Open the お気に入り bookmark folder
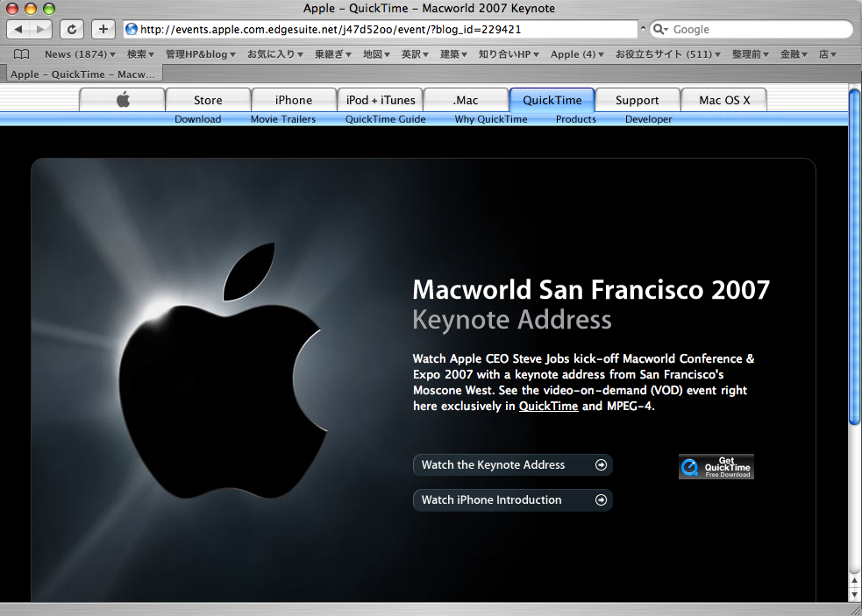This screenshot has height=616, width=862. click(x=274, y=53)
